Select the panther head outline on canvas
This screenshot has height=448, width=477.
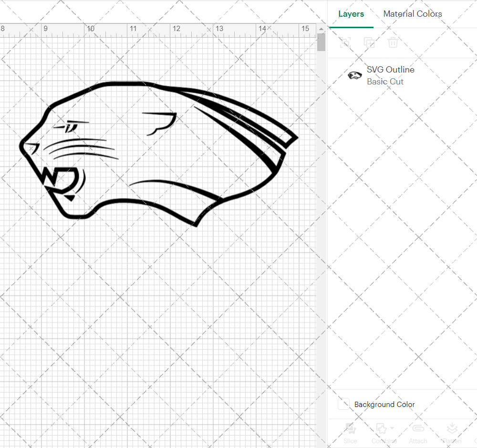coord(158,154)
